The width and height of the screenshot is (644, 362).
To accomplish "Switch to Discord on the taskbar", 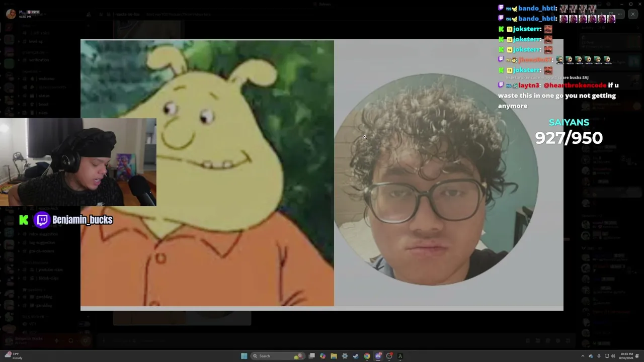I will coord(378,356).
